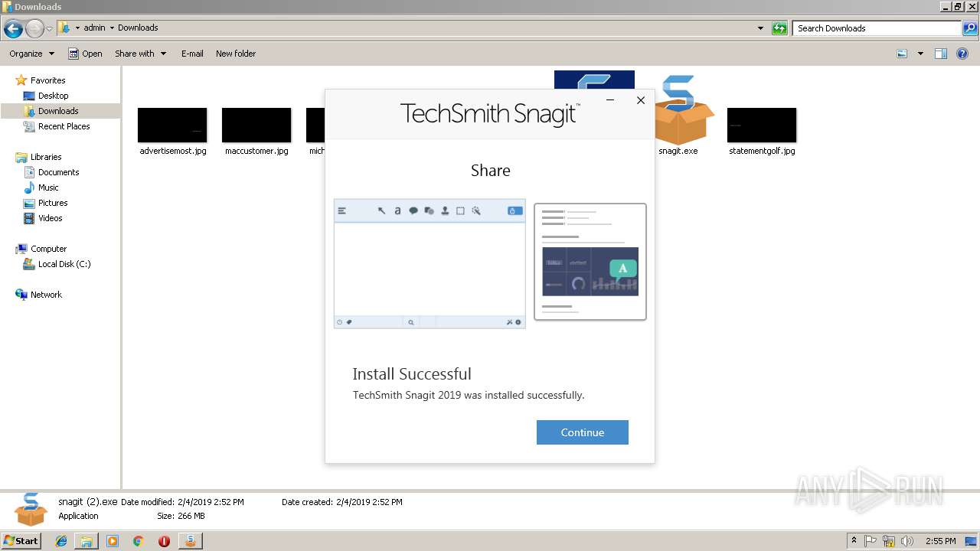Image resolution: width=980 pixels, height=551 pixels.
Task: Select the statementgolf.jpg file thumbnail
Action: 762,125
